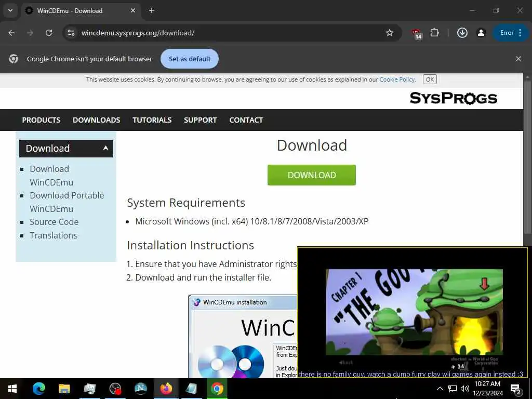Show Chrome downloads
The height and width of the screenshot is (399, 532).
click(462, 33)
